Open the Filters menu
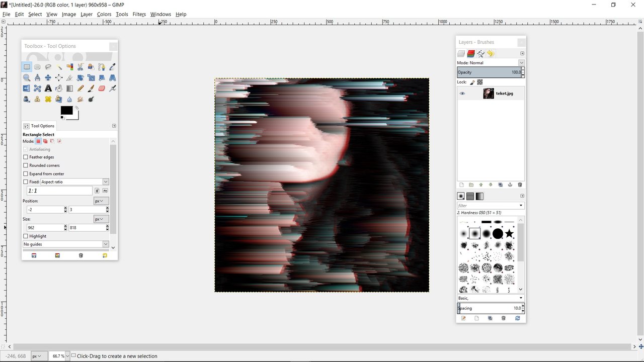 point(139,14)
